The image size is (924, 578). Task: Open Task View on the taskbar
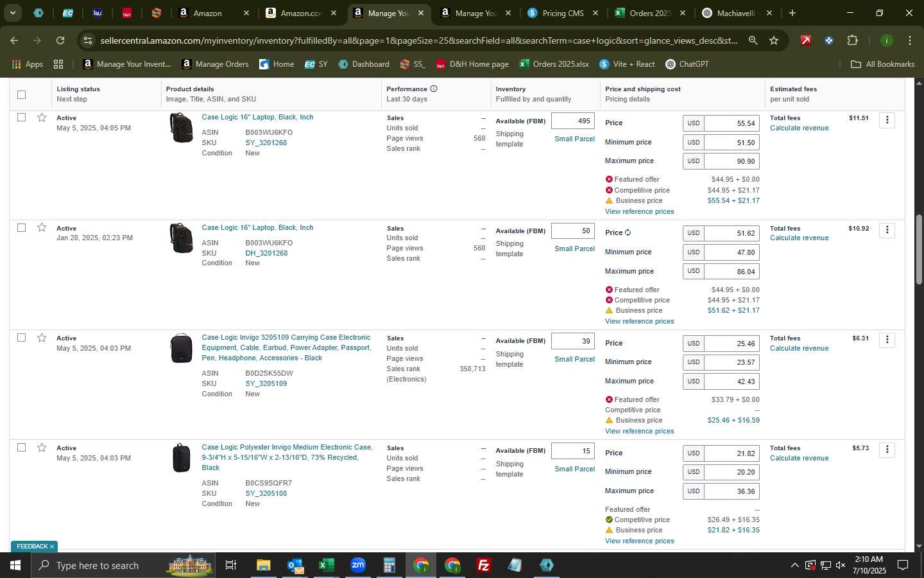230,565
